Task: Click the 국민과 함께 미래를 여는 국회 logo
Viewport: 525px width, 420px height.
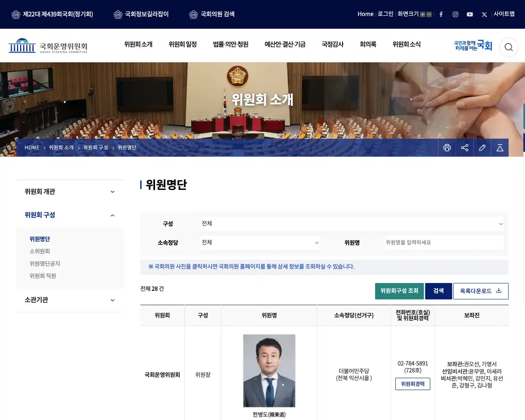Action: 473,45
